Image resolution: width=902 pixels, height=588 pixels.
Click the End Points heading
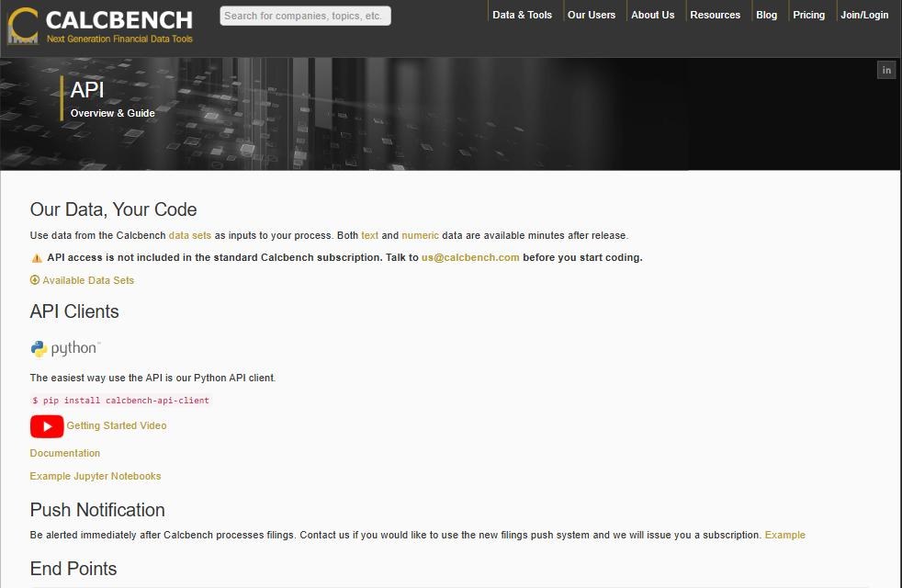[73, 569]
